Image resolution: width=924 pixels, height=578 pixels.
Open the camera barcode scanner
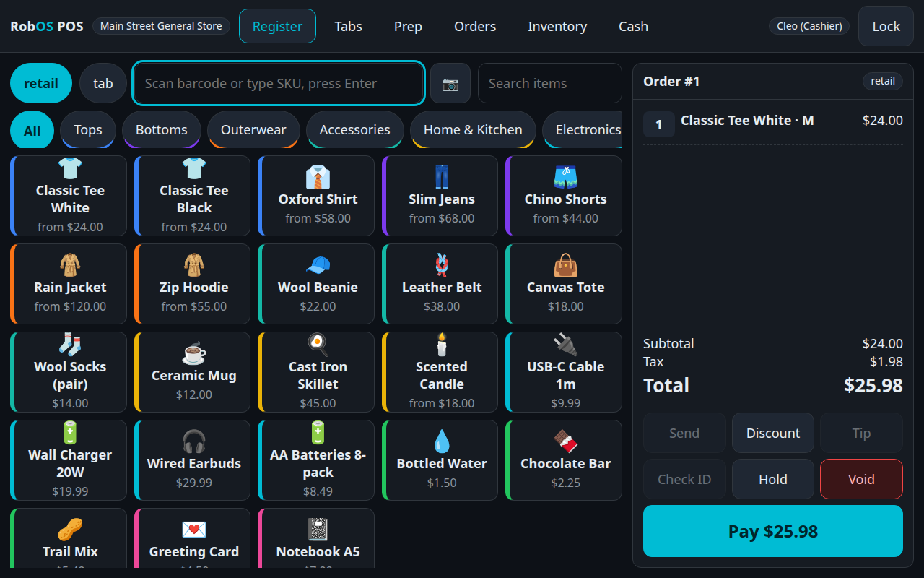point(450,83)
